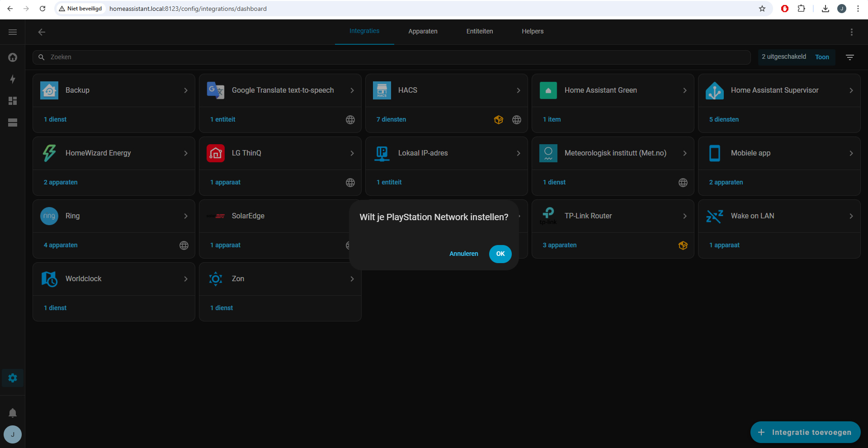Click the Energy lightning bolt sidebar icon
868x448 pixels.
click(x=13, y=79)
